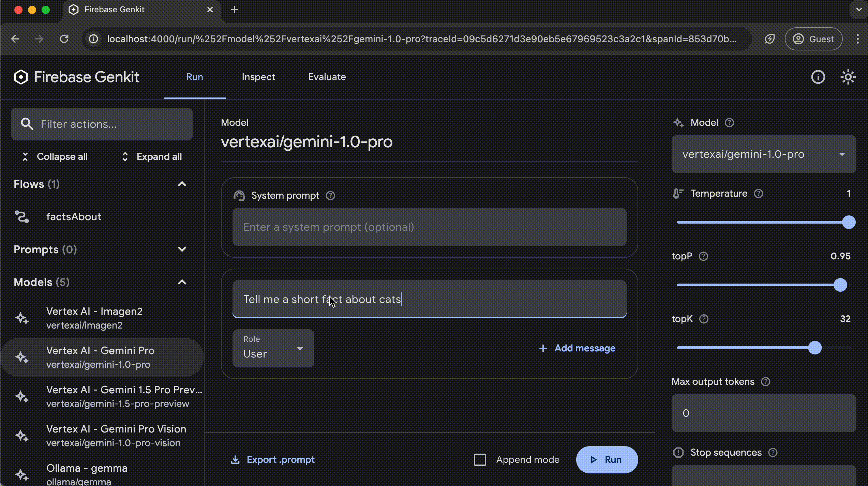Toggle Append mode checkbox
868x486 pixels.
click(x=480, y=459)
